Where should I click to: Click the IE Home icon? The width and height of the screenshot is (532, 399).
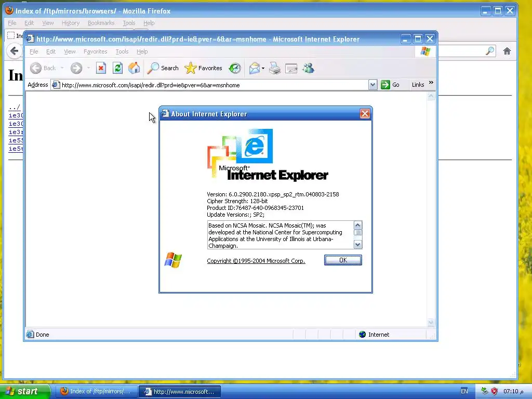(134, 68)
